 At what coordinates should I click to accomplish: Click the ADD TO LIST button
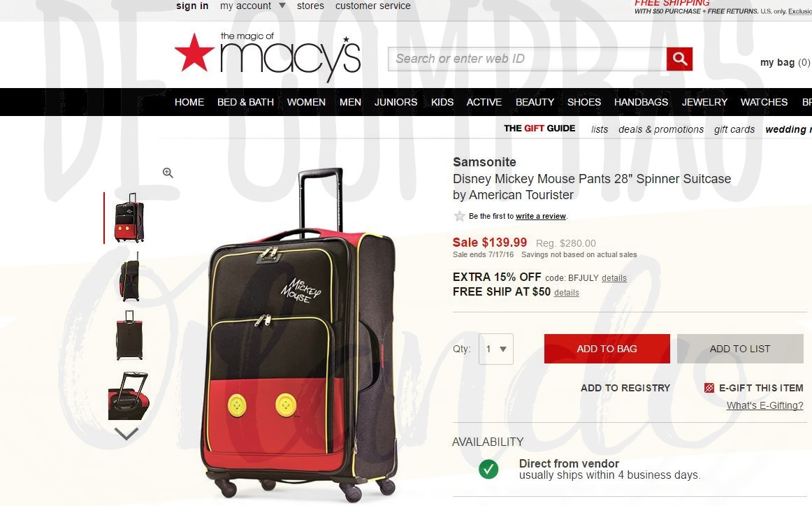pos(740,349)
